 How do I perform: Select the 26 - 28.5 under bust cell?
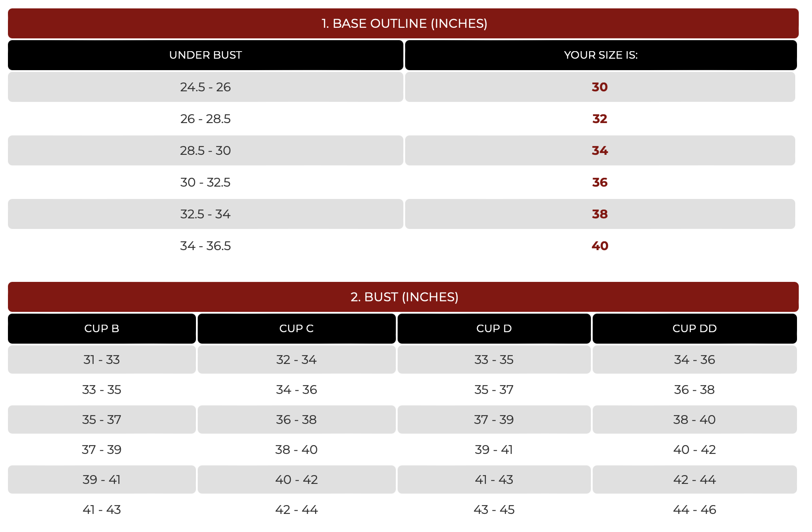[206, 119]
